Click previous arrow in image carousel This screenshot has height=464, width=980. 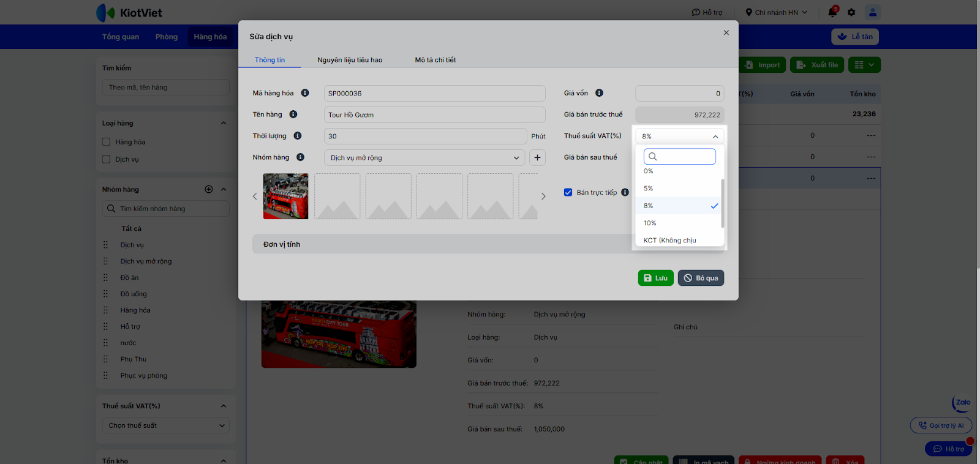(x=255, y=196)
